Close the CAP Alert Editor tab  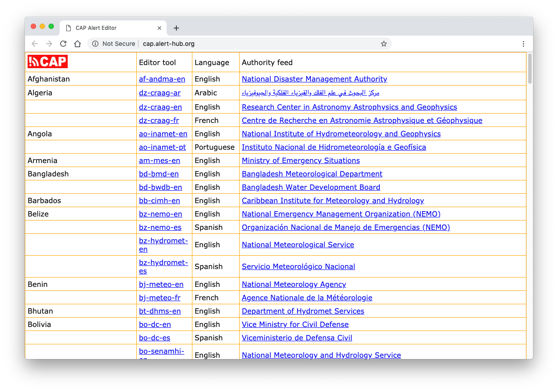[159, 28]
